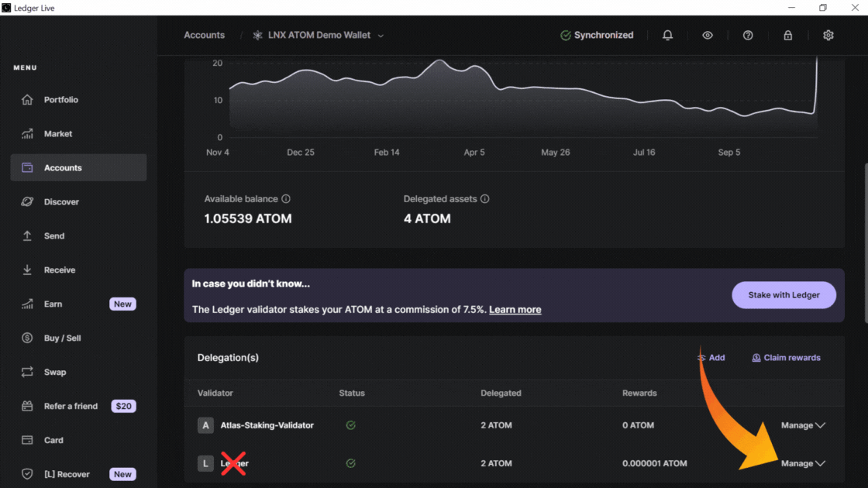Open the help question mark icon
868x488 pixels.
748,36
